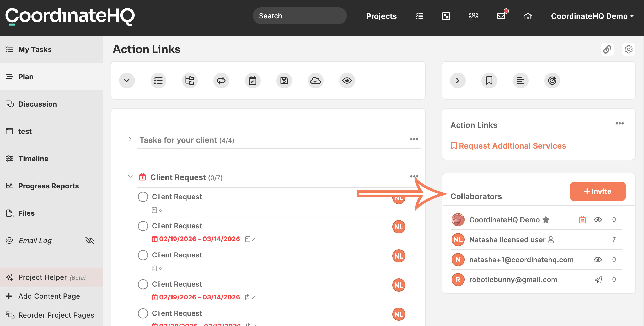Check off the fifth Client Request task circle

tap(143, 313)
